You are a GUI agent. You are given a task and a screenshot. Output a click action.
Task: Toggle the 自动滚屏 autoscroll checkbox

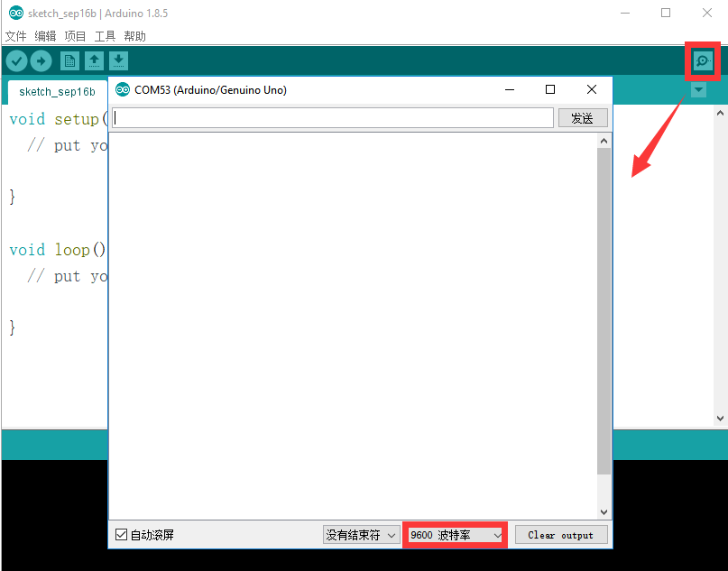pyautogui.click(x=121, y=535)
